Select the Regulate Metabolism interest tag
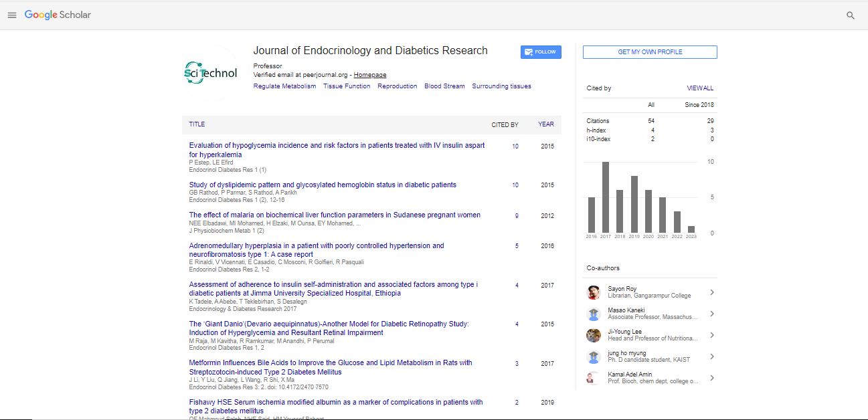Viewport: 868px width, 420px height. coord(284,86)
